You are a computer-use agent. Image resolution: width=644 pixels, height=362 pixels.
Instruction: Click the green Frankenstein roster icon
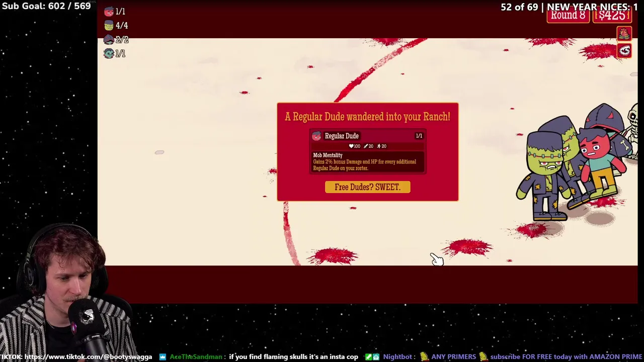(x=109, y=26)
